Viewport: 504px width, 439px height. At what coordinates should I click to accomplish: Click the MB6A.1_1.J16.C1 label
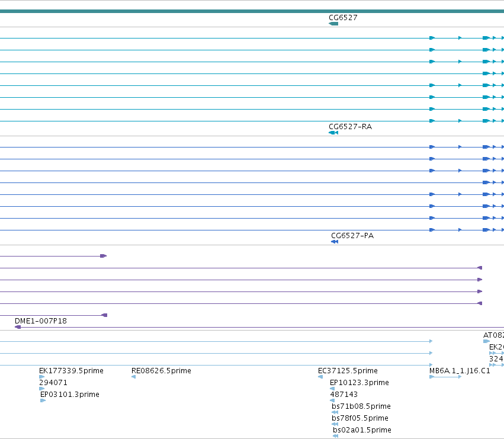click(x=460, y=371)
